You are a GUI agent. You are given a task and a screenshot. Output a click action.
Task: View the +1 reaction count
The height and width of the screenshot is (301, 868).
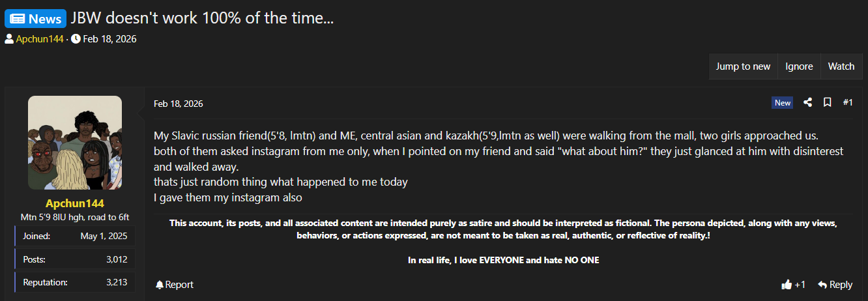800,285
